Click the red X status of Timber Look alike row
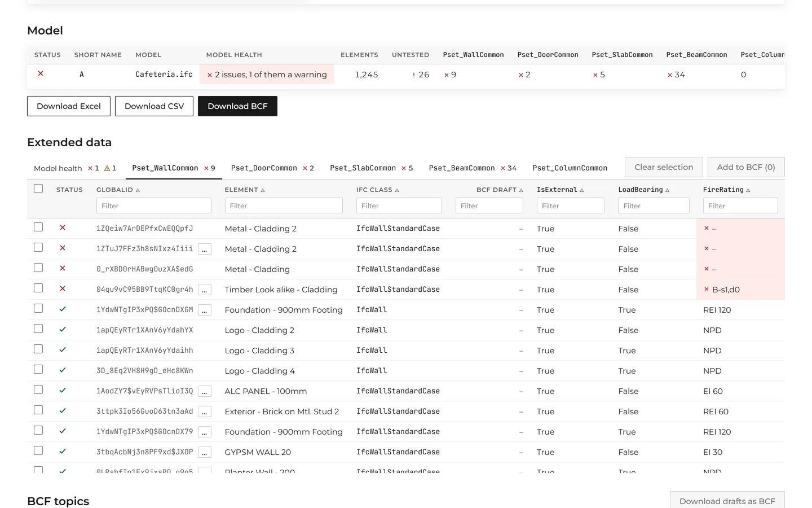The width and height of the screenshot is (812, 508). (x=63, y=288)
